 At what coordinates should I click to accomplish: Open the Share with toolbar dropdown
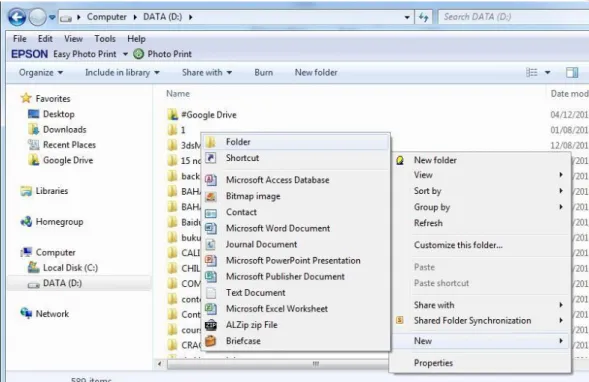pos(207,72)
